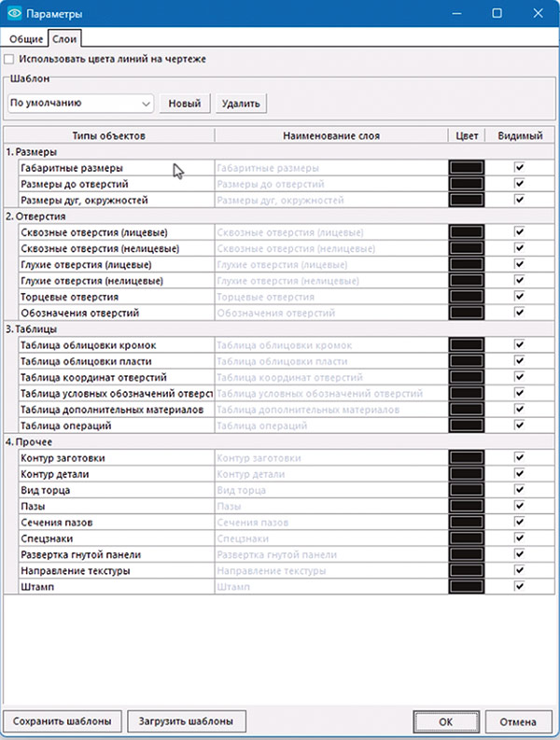Viewport: 560px width, 740px height.
Task: Select the Слои tab
Action: (x=65, y=38)
